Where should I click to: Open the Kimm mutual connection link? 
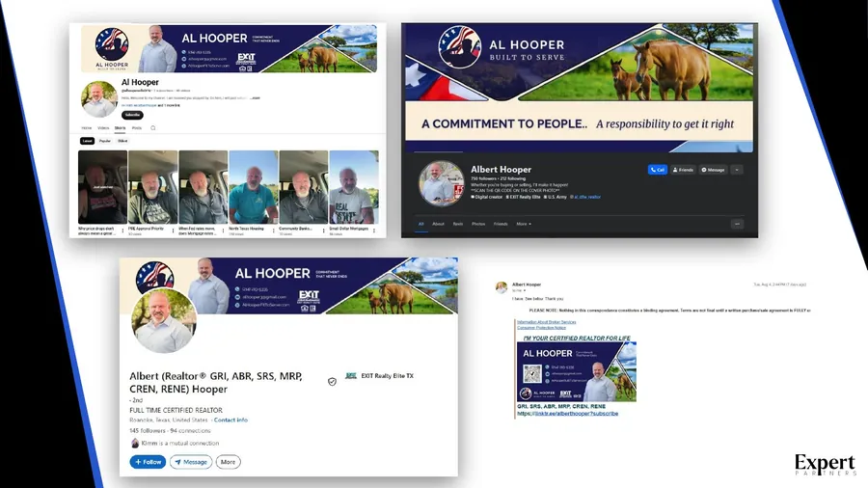click(175, 444)
